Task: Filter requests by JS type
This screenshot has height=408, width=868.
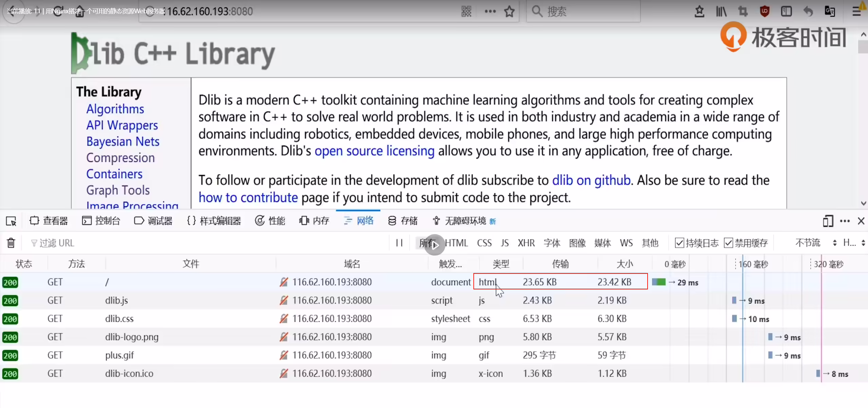Action: pos(505,243)
